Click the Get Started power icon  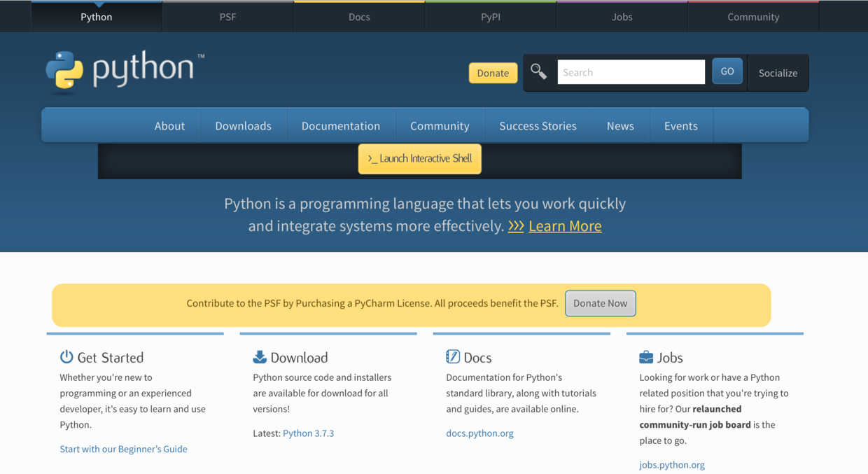point(66,356)
